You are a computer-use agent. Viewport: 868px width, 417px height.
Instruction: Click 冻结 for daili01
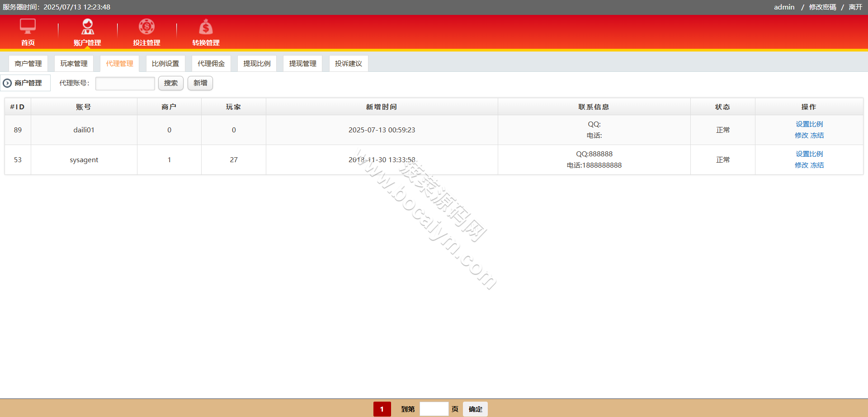point(817,136)
